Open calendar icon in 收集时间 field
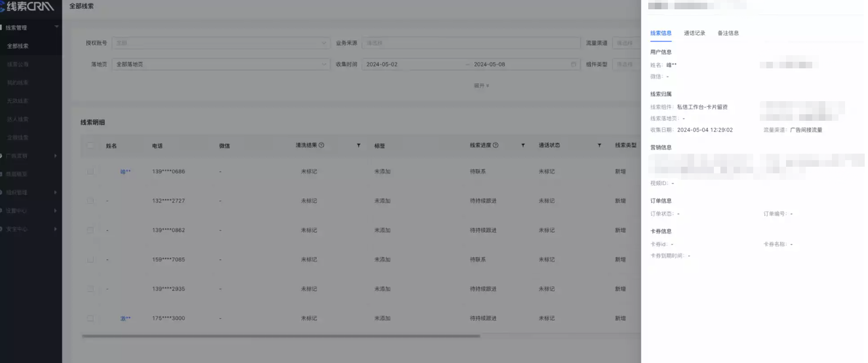 (573, 65)
